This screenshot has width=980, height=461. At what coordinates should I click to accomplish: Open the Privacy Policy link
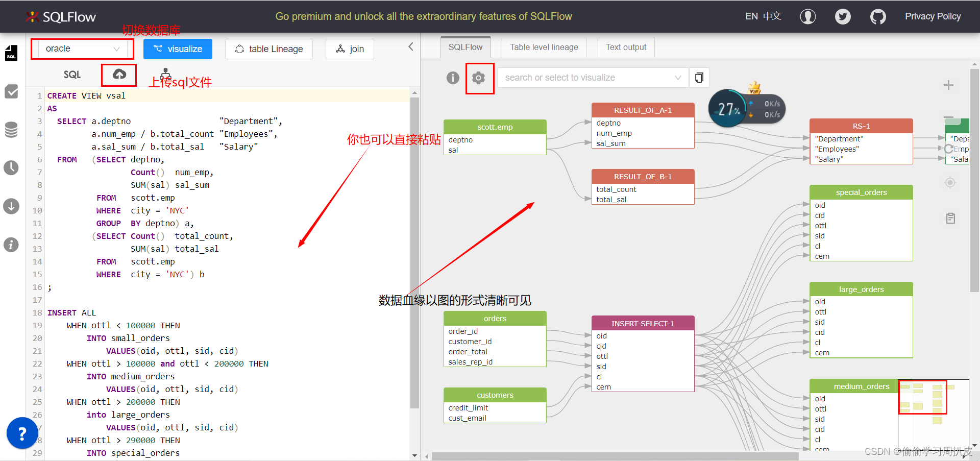pyautogui.click(x=933, y=16)
